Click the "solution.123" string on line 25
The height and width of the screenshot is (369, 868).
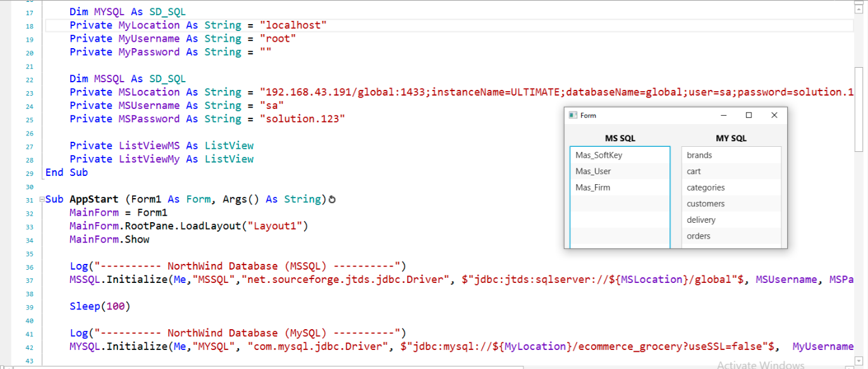point(303,119)
